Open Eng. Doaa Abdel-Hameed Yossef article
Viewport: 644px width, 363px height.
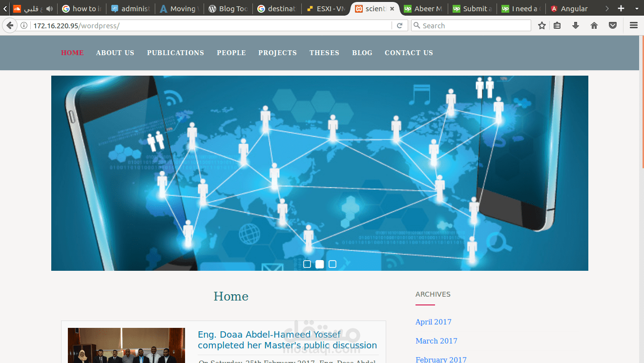[x=287, y=340]
